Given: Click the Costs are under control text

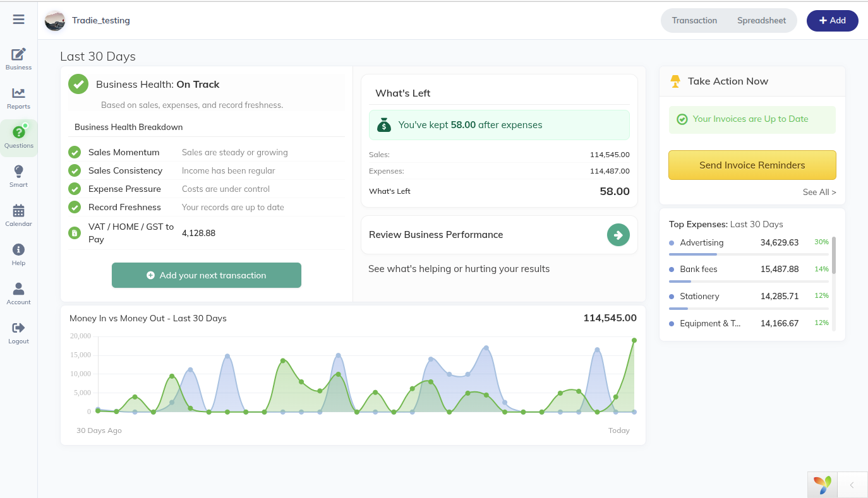Looking at the screenshot, I should (x=226, y=189).
